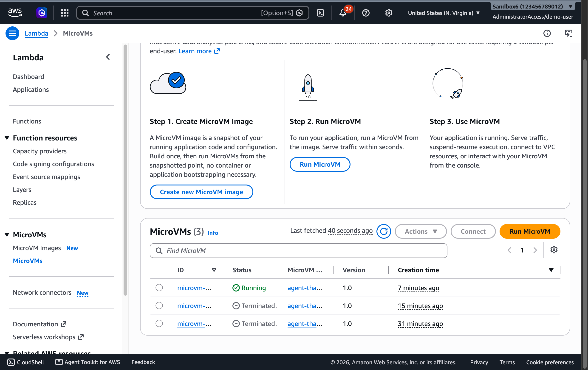The image size is (588, 370).
Task: Click '7 minutes ago' creation time
Action: point(418,288)
